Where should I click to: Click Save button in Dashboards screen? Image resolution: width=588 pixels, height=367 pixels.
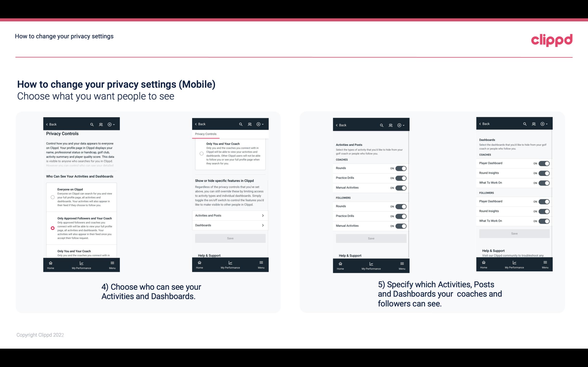click(514, 233)
